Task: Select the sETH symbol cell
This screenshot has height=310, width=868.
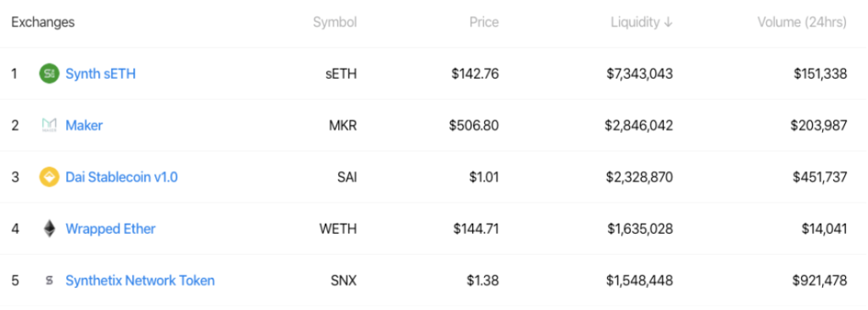Action: pos(341,74)
